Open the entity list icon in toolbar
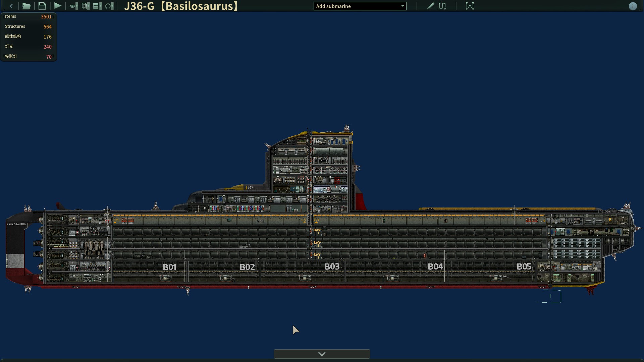The height and width of the screenshot is (362, 644). (97, 6)
